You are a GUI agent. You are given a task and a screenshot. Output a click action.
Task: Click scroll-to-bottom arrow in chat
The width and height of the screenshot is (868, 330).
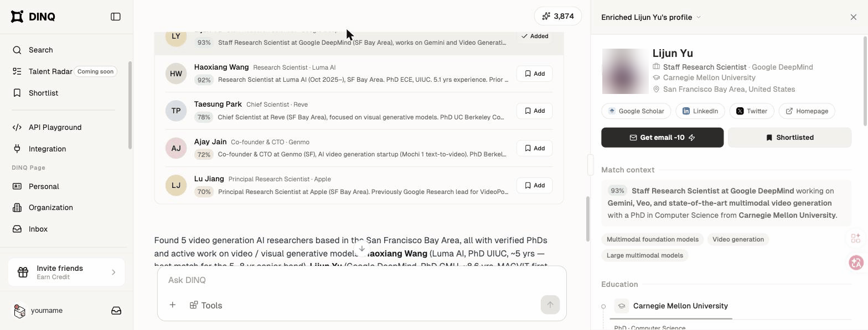362,249
